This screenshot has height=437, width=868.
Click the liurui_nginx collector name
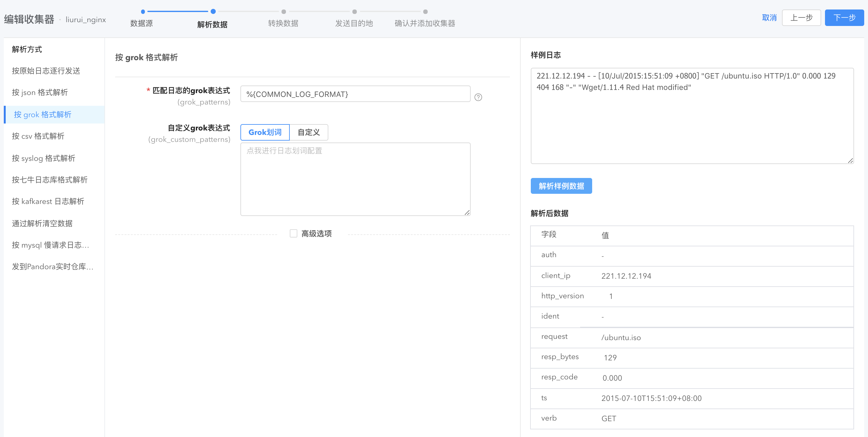[86, 20]
